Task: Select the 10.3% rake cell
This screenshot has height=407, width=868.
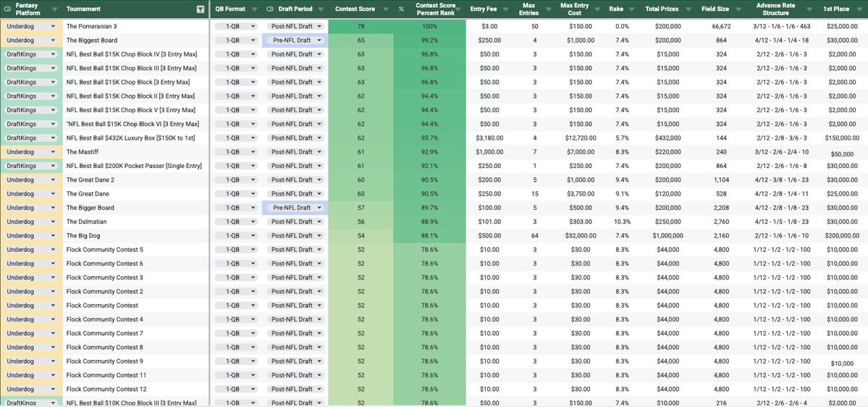Action: click(622, 222)
